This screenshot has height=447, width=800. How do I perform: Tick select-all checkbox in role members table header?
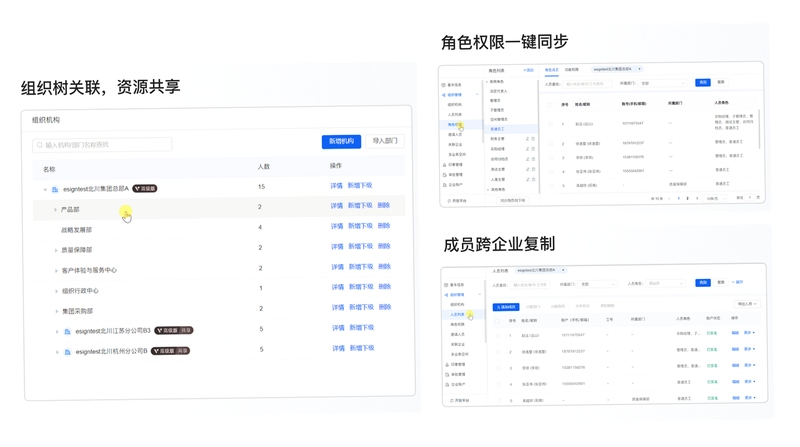549,105
